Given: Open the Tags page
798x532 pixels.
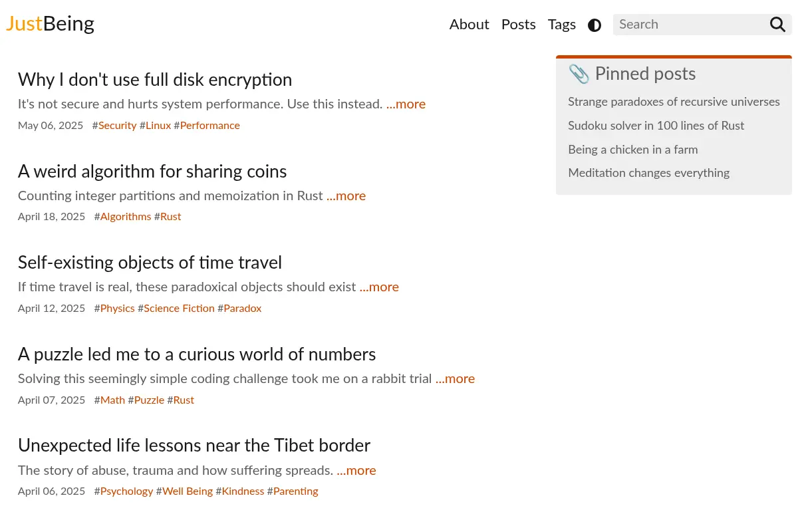Looking at the screenshot, I should point(561,25).
